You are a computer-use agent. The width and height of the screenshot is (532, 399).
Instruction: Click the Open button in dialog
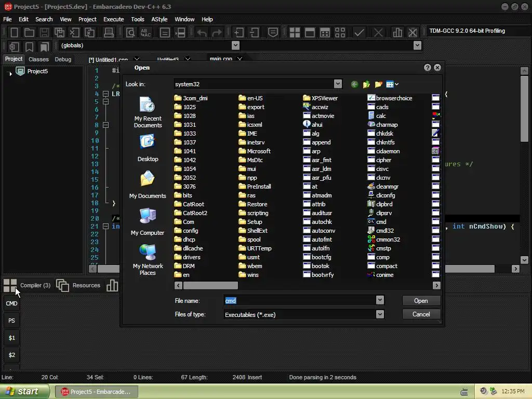tap(421, 301)
